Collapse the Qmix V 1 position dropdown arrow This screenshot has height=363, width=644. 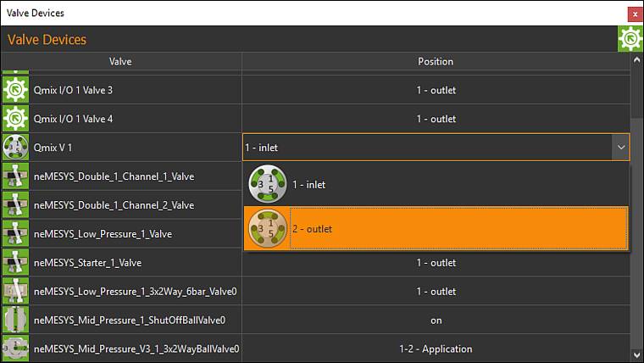pyautogui.click(x=621, y=148)
